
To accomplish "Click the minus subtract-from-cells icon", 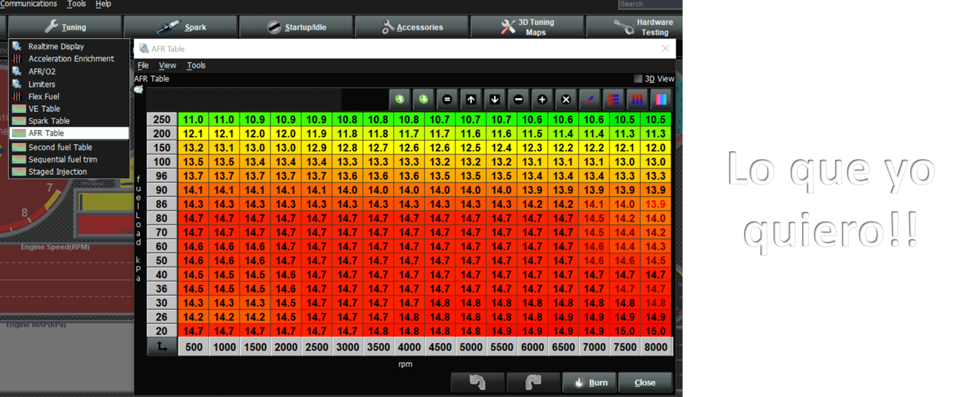I will pyautogui.click(x=518, y=99).
